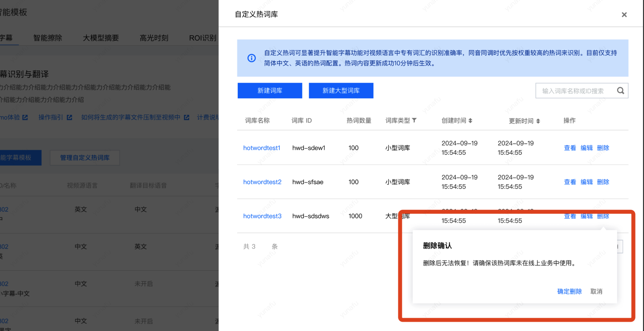Click the info icon in the blue notice
Image resolution: width=644 pixels, height=331 pixels.
click(252, 58)
